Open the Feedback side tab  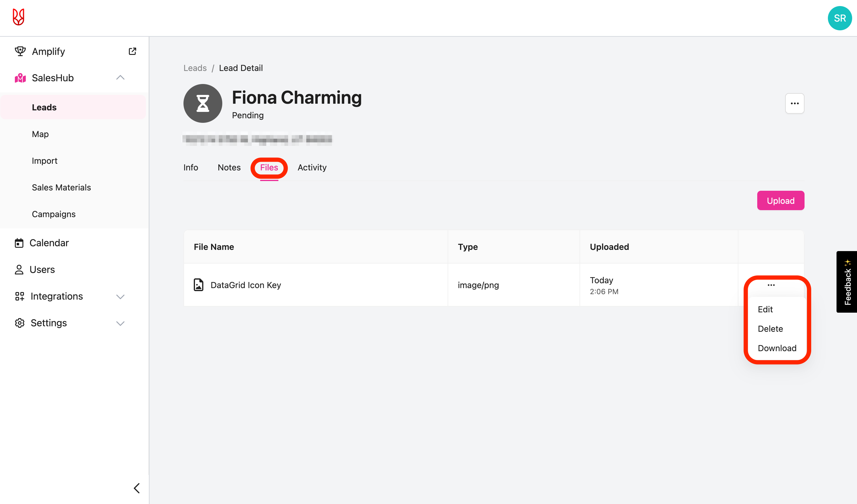[x=847, y=282]
